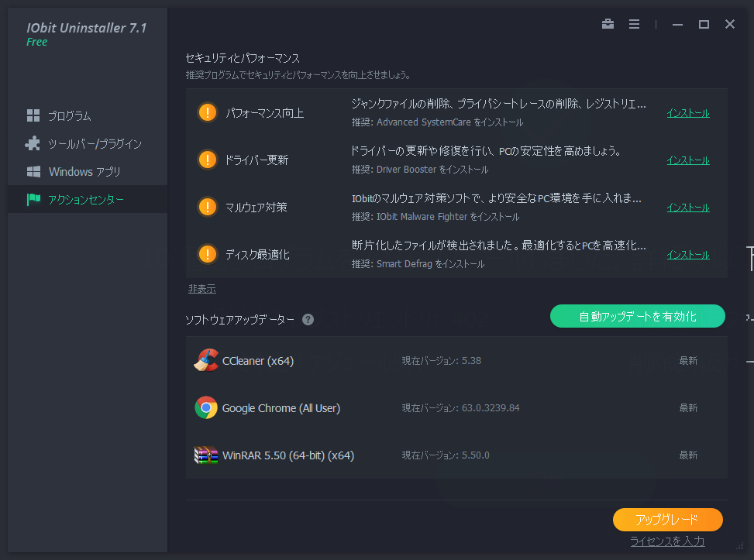Viewport: 754px width, 560px height.
Task: Click the puzzle piece plugin icon
Action: (33, 143)
